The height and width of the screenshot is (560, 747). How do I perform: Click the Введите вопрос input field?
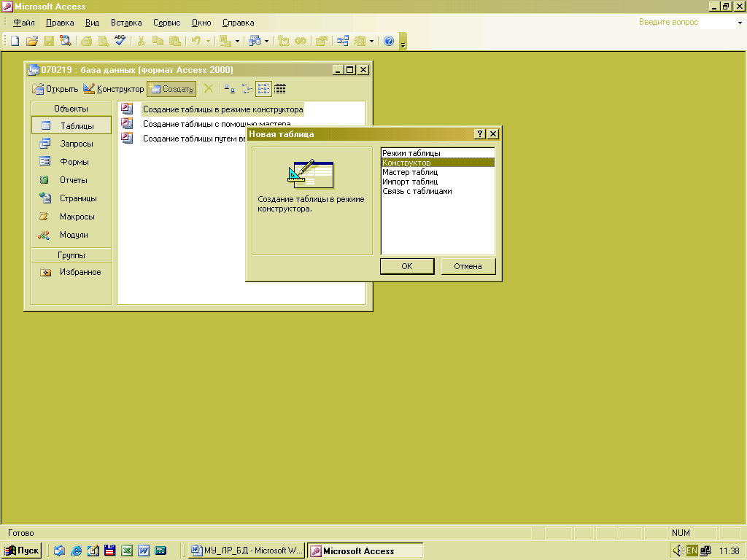[x=686, y=23]
